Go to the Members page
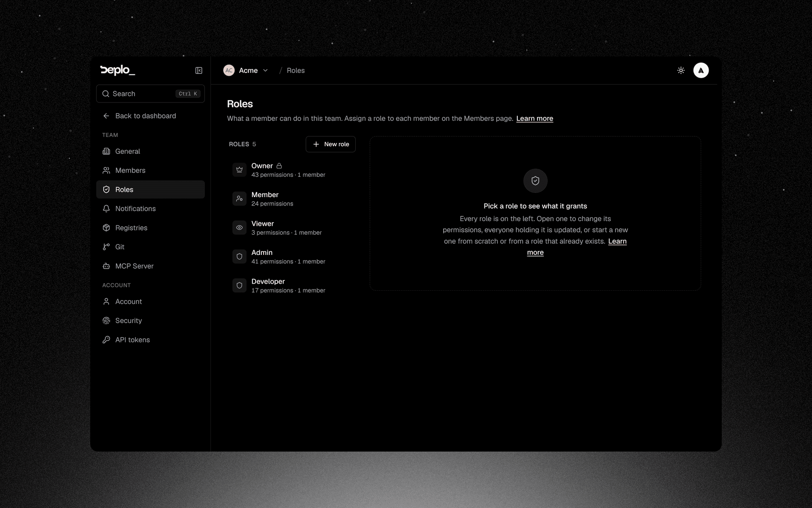Screen dimensions: 812x508 pos(150,170)
